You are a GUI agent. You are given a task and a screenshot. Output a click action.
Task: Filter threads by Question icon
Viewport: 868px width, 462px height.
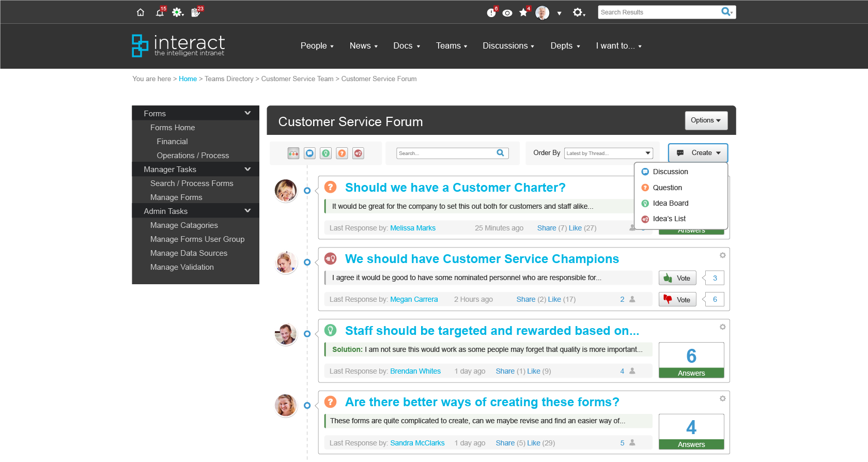342,153
